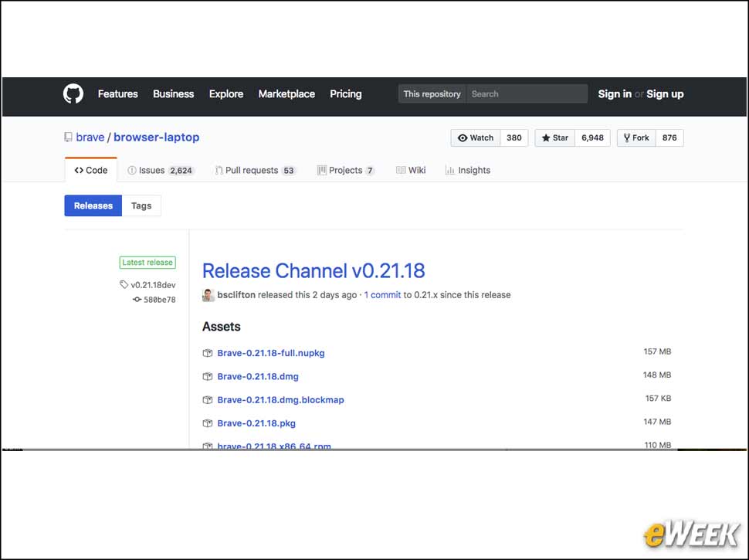Click package icon beside Brave-0.21.18.dmg

coord(207,376)
